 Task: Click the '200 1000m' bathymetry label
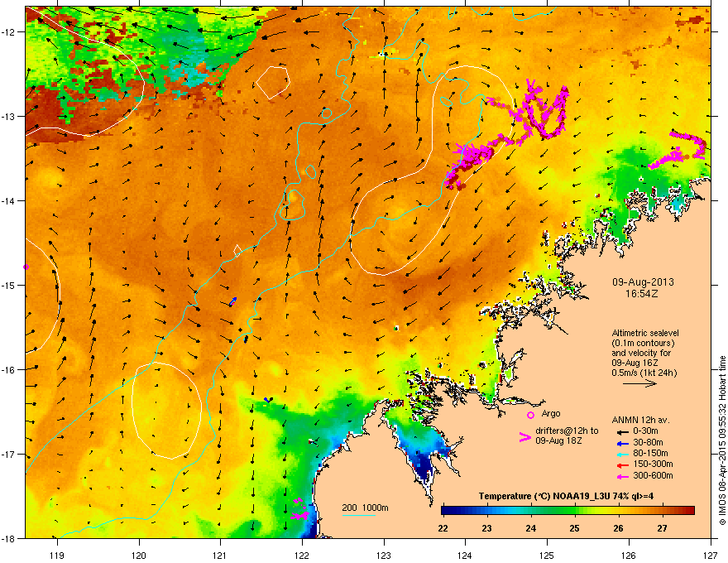365,508
